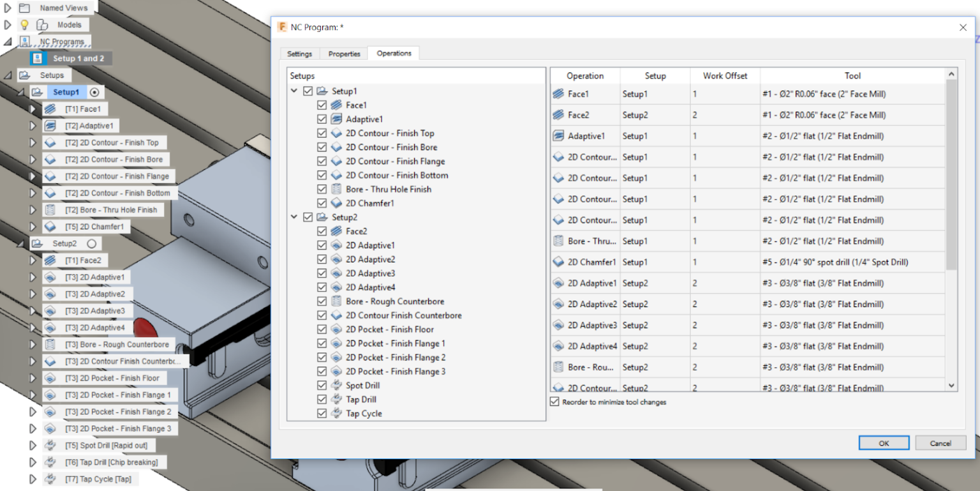Expand the [T1] Face1 operation in the browser

33,109
